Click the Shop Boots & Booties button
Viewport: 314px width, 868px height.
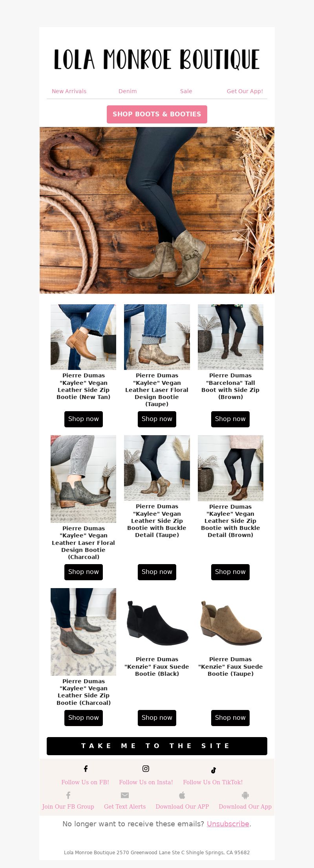(157, 114)
